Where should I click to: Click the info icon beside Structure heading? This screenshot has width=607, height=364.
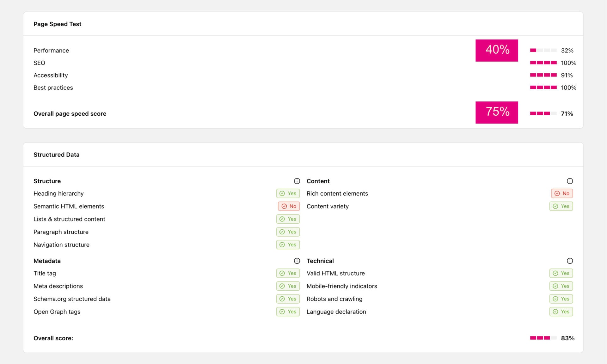click(x=297, y=181)
